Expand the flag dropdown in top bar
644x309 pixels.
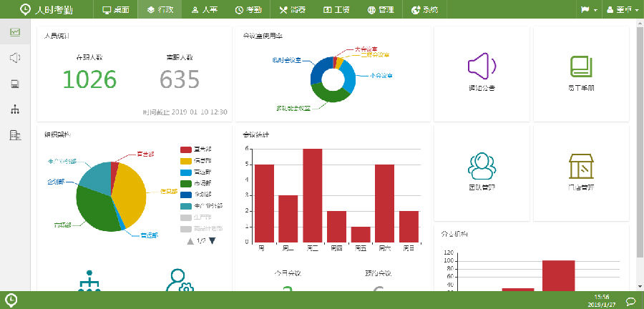coord(588,10)
